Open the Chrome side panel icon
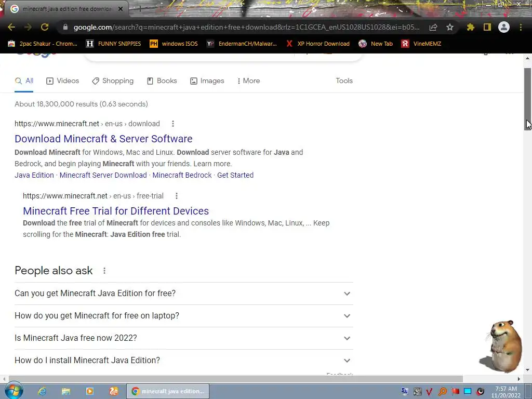The image size is (532, 399). click(x=487, y=27)
